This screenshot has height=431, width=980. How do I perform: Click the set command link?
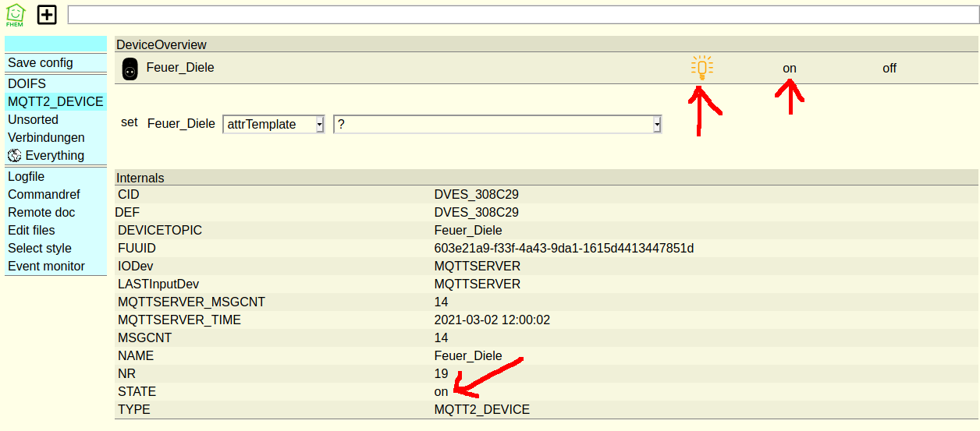click(129, 122)
